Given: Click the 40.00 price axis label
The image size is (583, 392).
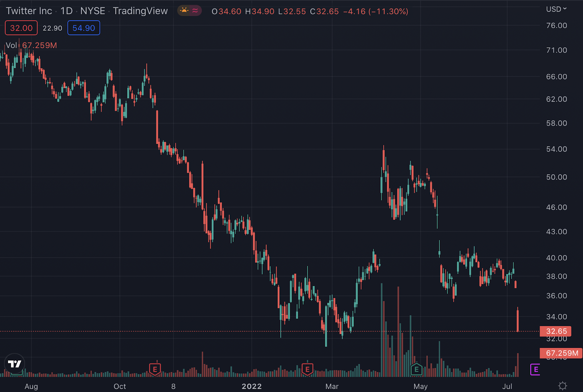Looking at the screenshot, I should click(556, 258).
